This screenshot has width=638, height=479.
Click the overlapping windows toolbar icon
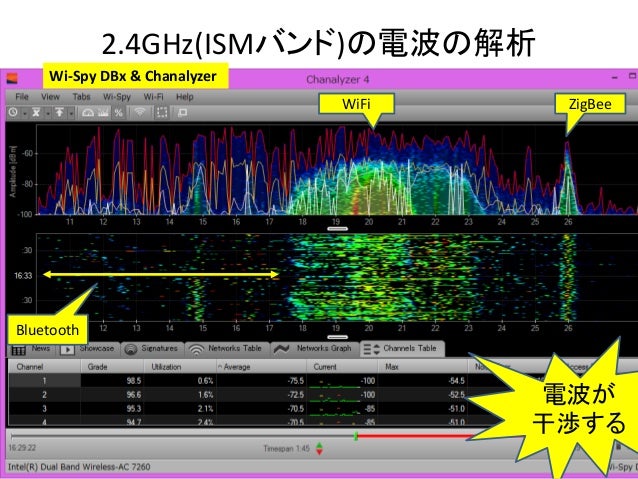(183, 112)
